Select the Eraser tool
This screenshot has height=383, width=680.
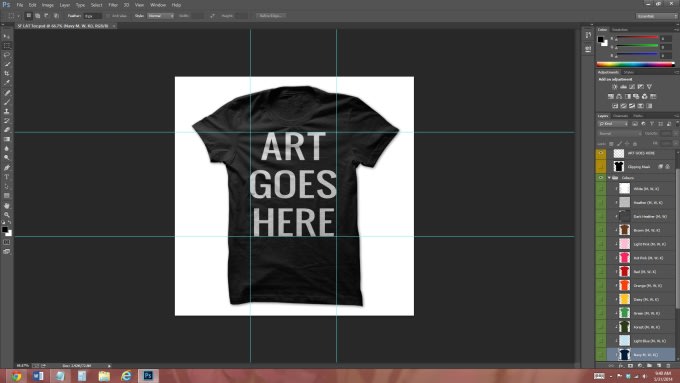7,130
